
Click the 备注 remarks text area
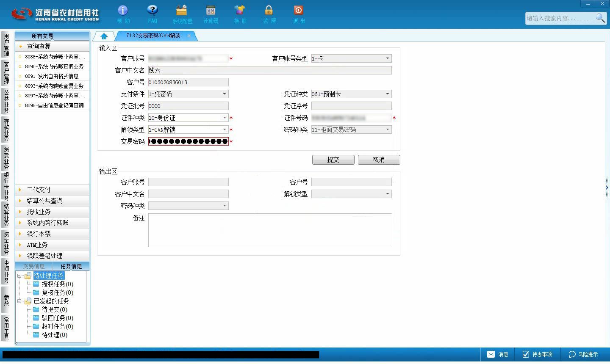270,230
